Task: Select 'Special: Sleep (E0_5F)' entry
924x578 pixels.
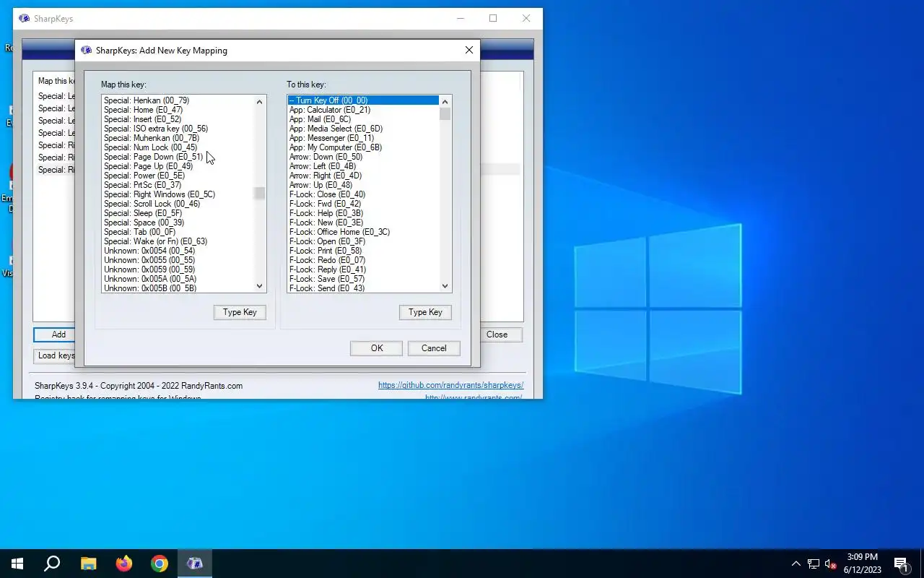Action: click(x=178, y=213)
